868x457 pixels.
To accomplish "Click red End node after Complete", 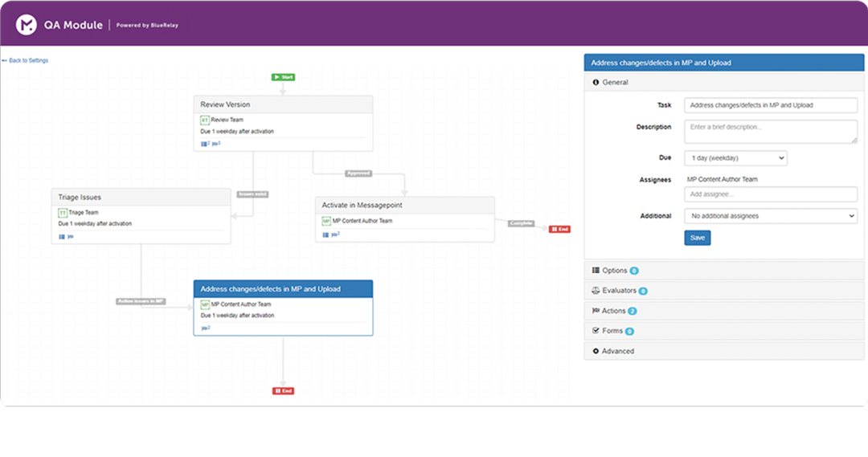I will (x=559, y=229).
